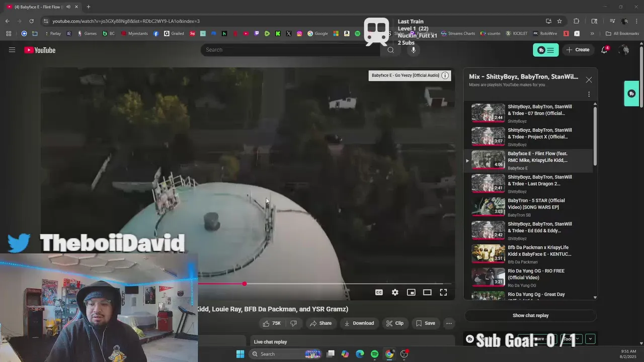This screenshot has width=644, height=362.
Task: Open the KICKLET bookmark
Action: click(x=517, y=34)
